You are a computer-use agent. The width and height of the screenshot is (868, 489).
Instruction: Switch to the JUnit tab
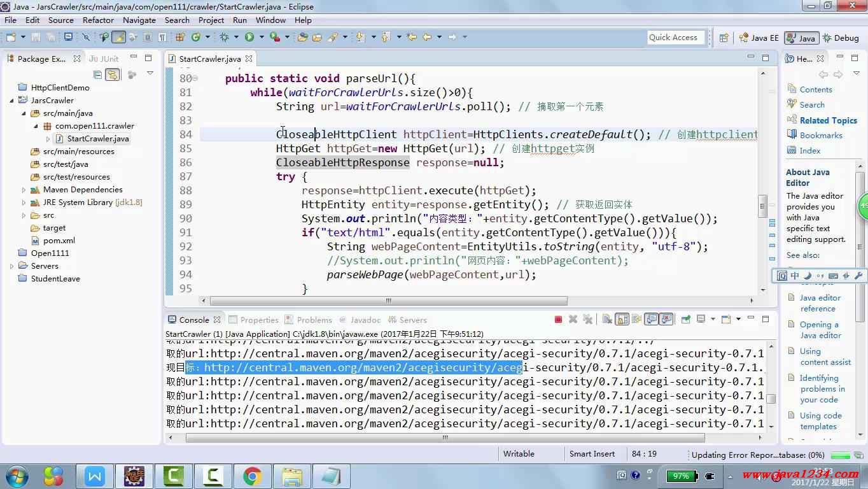pos(104,59)
